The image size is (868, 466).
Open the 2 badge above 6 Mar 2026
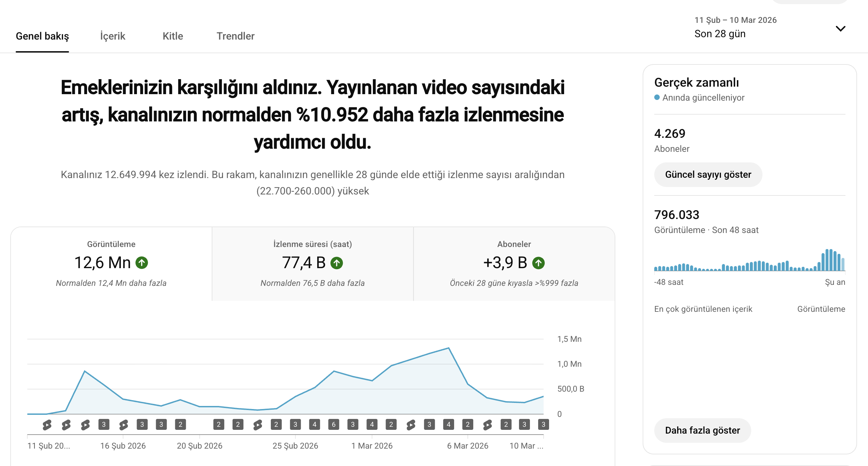[x=468, y=424]
